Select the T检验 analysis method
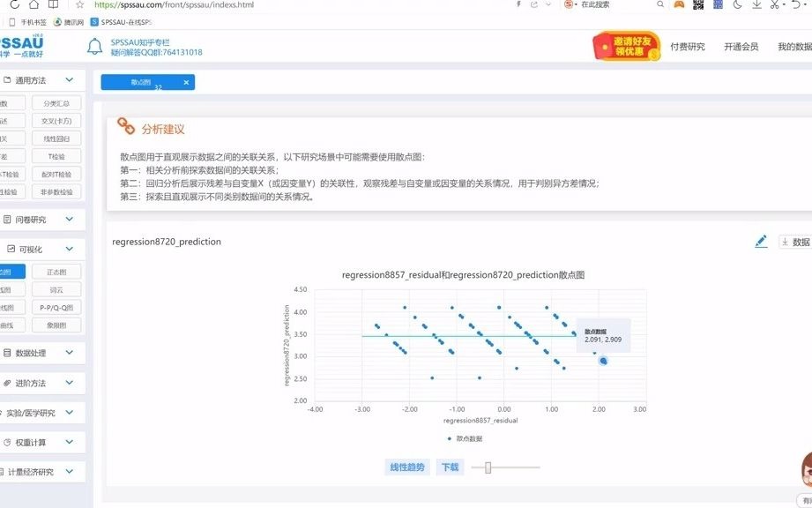The image size is (812, 508). [56, 156]
